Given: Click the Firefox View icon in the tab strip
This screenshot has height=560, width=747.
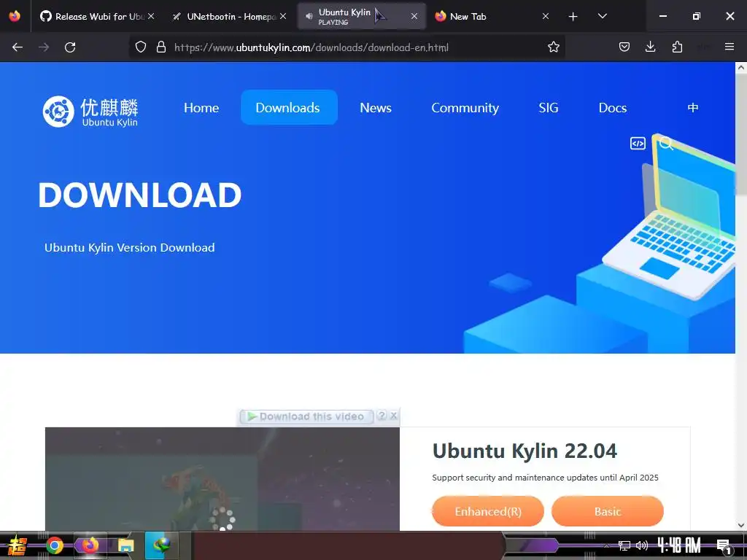Looking at the screenshot, I should pyautogui.click(x=15, y=16).
